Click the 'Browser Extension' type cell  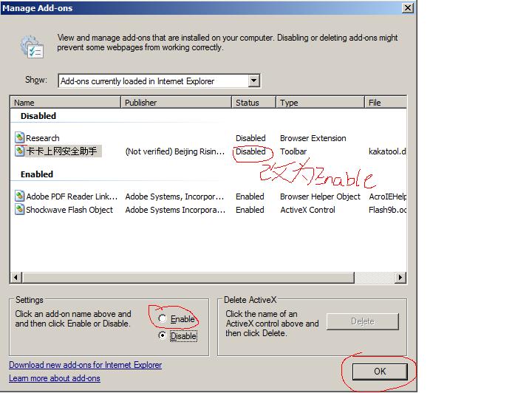coord(313,138)
